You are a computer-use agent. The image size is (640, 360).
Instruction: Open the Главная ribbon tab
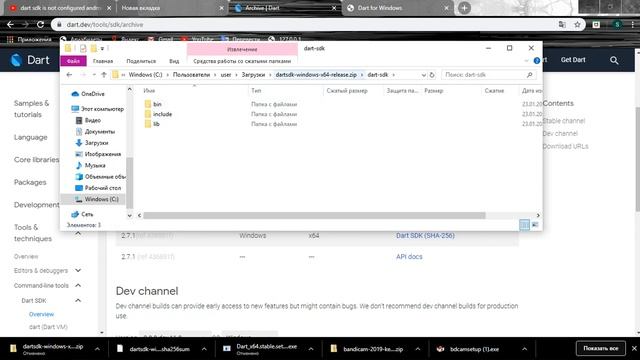click(103, 61)
